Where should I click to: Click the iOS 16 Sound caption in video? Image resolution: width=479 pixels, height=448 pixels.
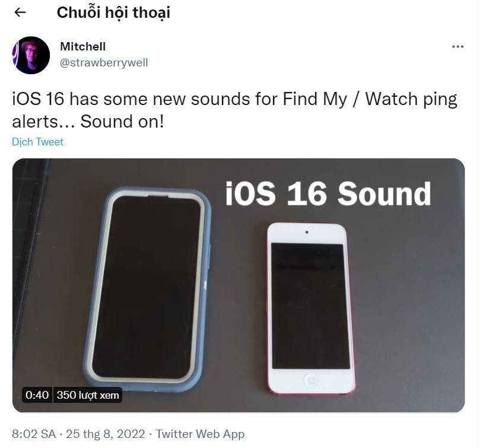tap(328, 193)
